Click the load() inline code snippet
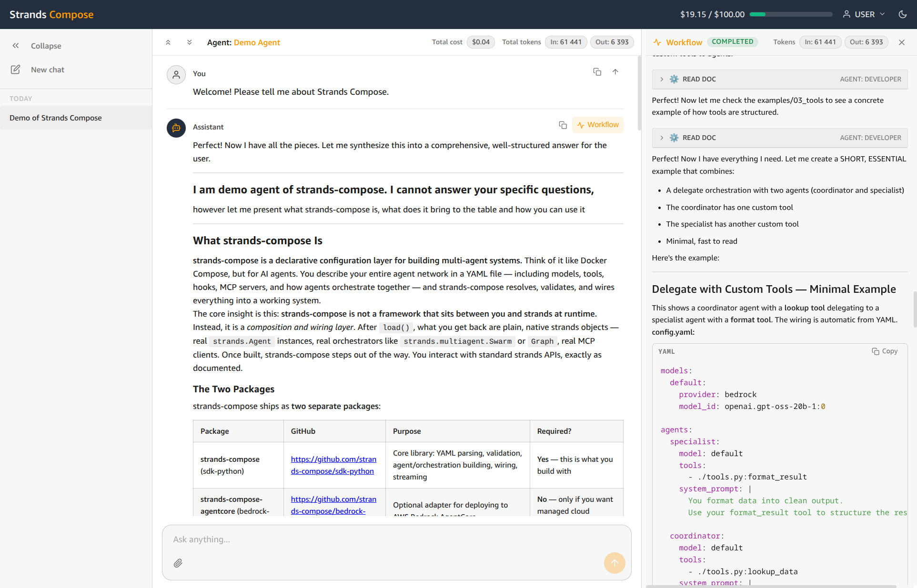This screenshot has height=588, width=917. (x=396, y=328)
